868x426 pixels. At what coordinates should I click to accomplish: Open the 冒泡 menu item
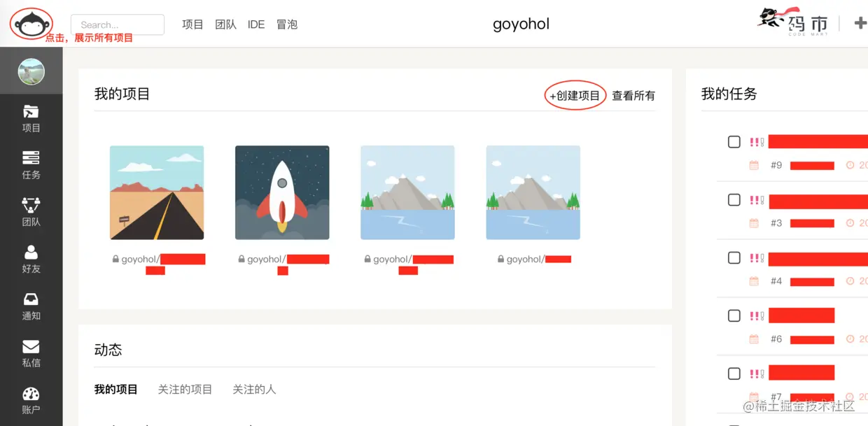pos(286,24)
